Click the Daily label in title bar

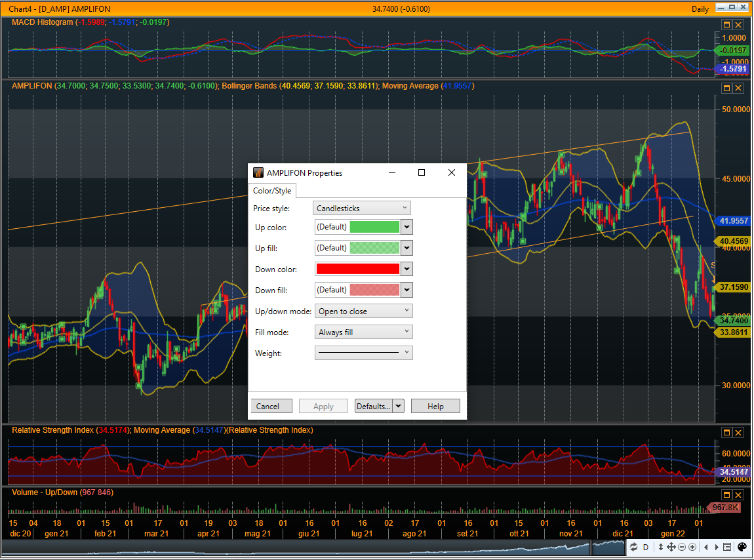pyautogui.click(x=700, y=9)
